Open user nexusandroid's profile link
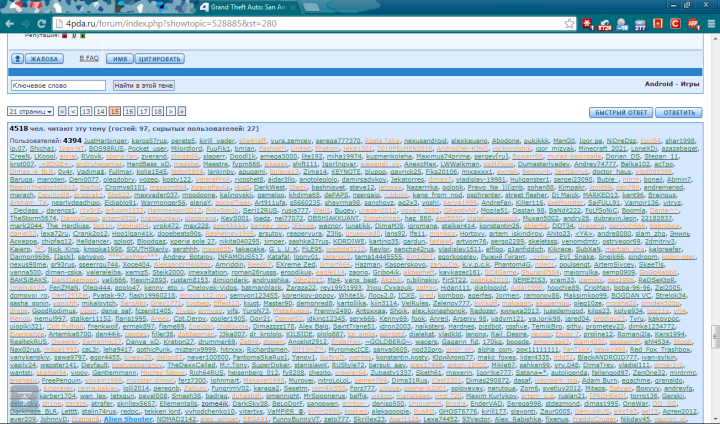720x424 pixels. pyautogui.click(x=425, y=141)
